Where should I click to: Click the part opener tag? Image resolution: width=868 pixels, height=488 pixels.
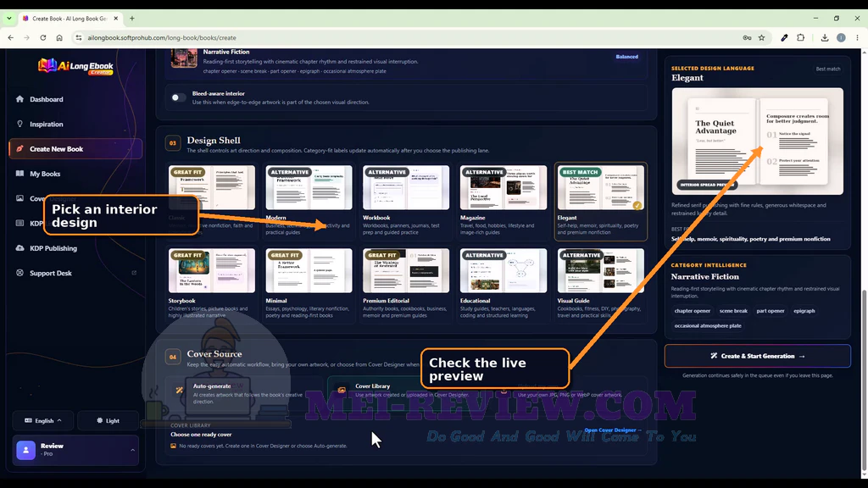click(x=770, y=311)
